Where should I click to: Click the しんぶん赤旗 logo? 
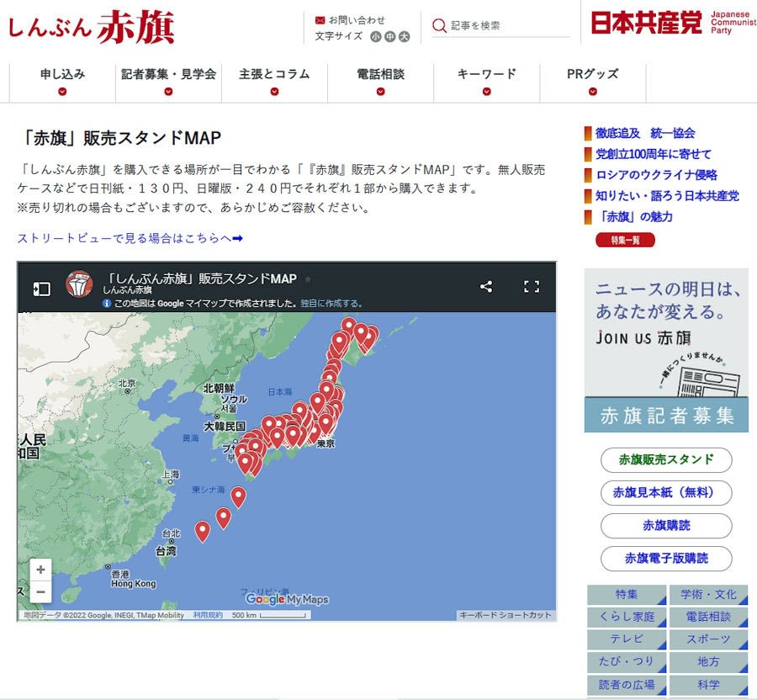click(91, 27)
